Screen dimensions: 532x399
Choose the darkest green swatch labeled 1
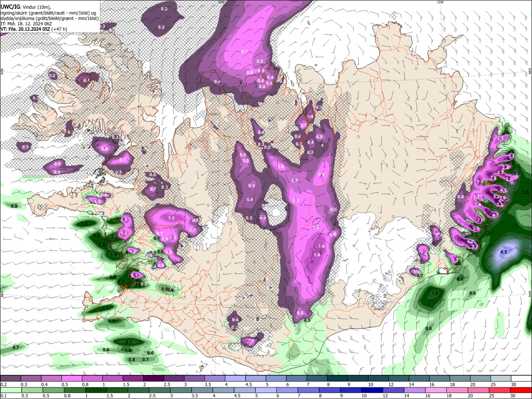(96, 390)
